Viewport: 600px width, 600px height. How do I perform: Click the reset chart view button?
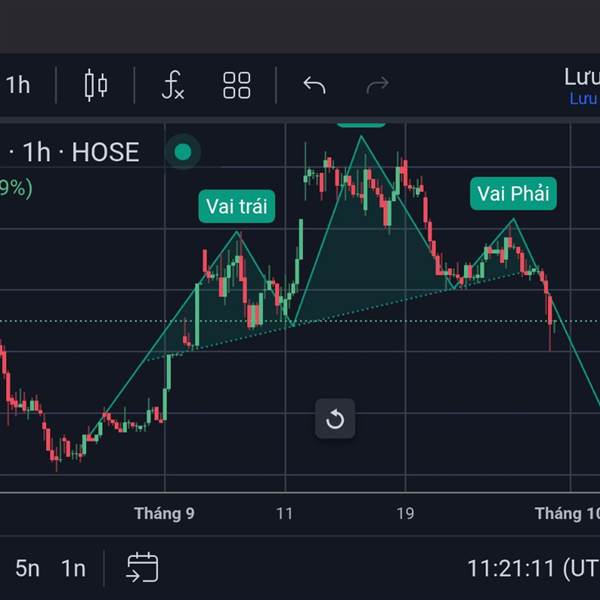click(x=335, y=419)
